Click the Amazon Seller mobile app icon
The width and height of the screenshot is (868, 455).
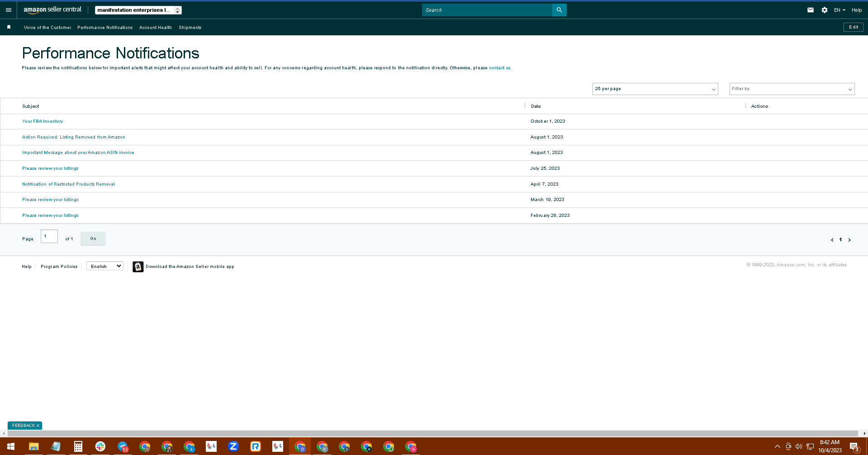(x=138, y=267)
